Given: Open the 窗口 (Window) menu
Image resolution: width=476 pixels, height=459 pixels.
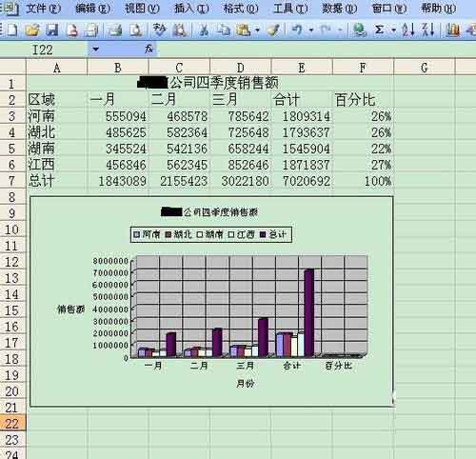Looking at the screenshot, I should pyautogui.click(x=389, y=9).
